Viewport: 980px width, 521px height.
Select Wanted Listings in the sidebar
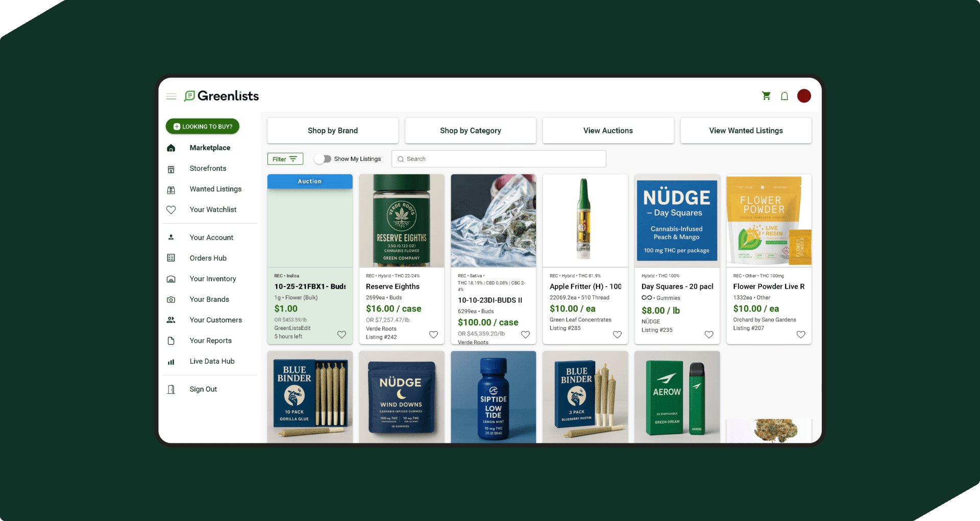(215, 189)
